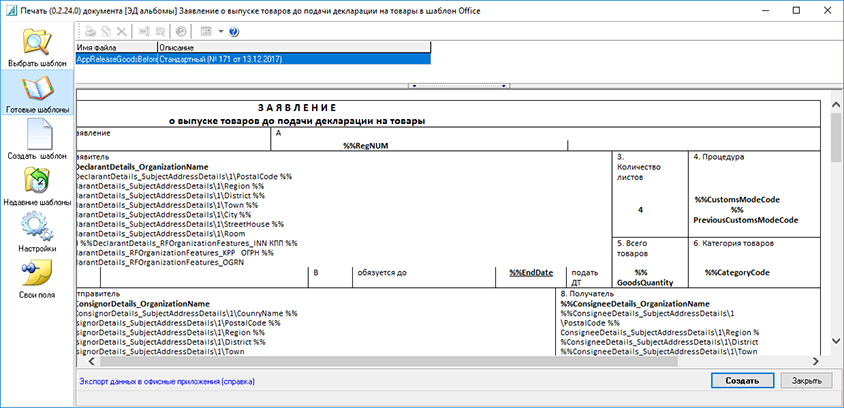Click the Описание column header
Screen dimensions: 844x408
pyautogui.click(x=292, y=47)
